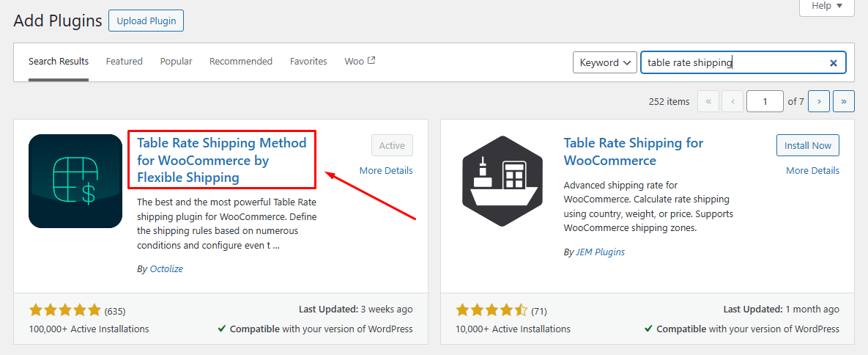Click the current page number field
Viewport: 868px width, 355px height.
(x=765, y=101)
